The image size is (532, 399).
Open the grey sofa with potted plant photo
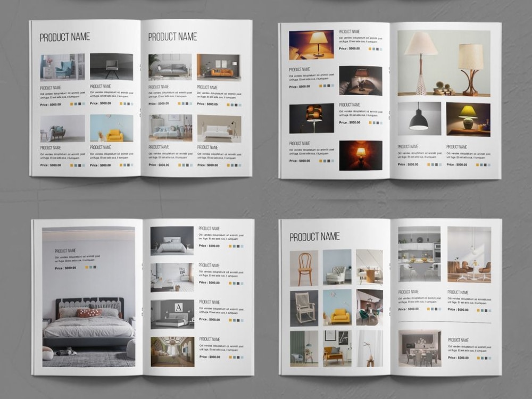click(170, 67)
